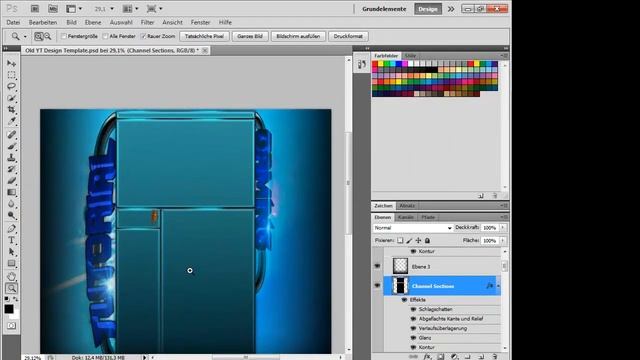Open the Filter menu
Viewport: 640px width, 360px height.
pos(147,22)
